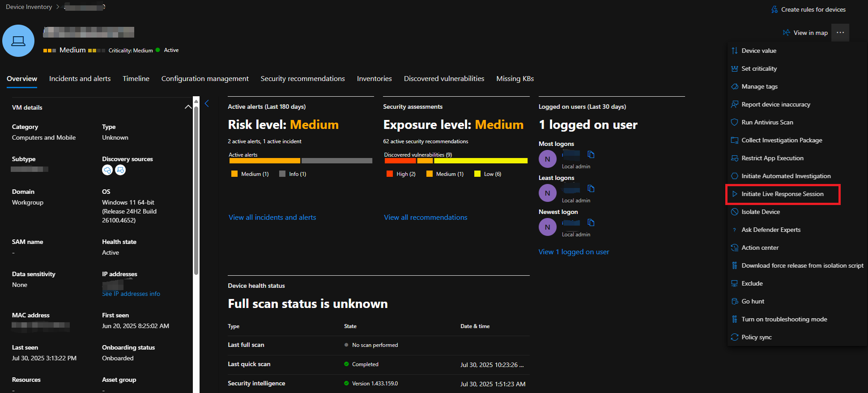Choose Isolate Device menu entry
The height and width of the screenshot is (393, 868).
pos(796,212)
